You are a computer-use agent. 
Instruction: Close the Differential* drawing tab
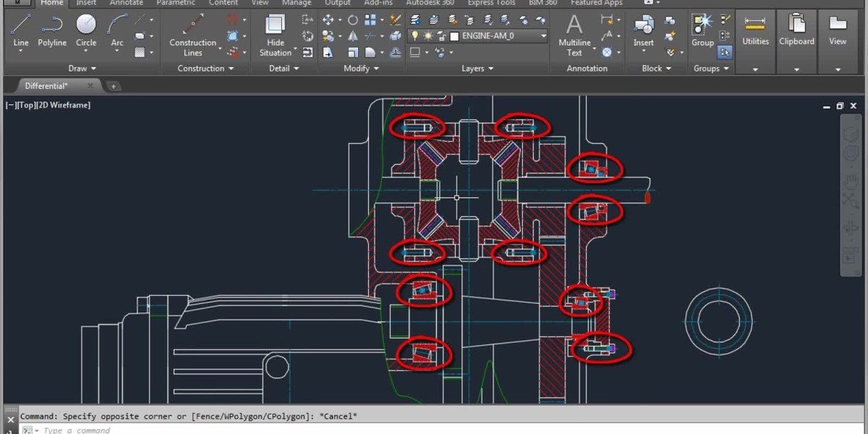tap(90, 85)
